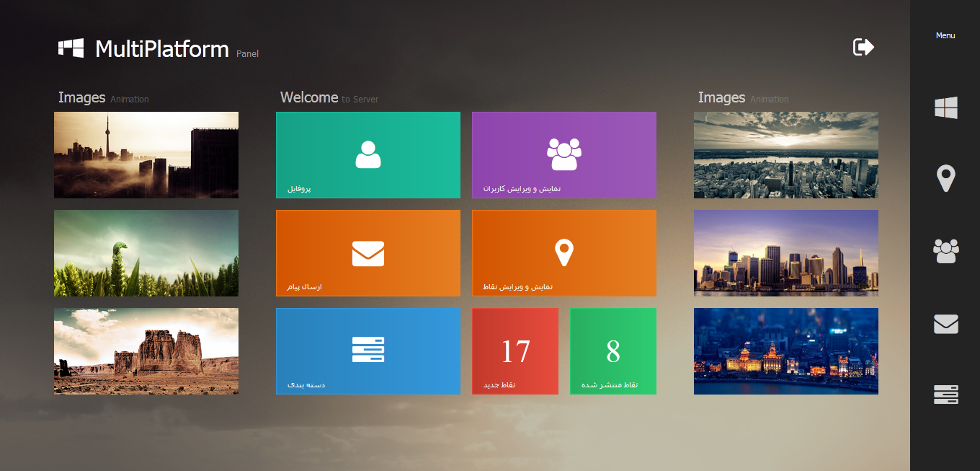980x471 pixels.
Task: Click the Welcome to Server heading
Action: [x=329, y=97]
